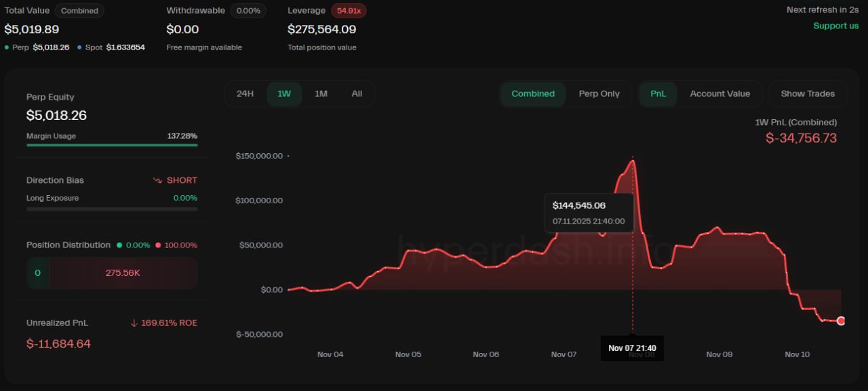Toggle chart to Account Value view
Image resolution: width=868 pixels, height=391 pixels.
click(x=719, y=94)
